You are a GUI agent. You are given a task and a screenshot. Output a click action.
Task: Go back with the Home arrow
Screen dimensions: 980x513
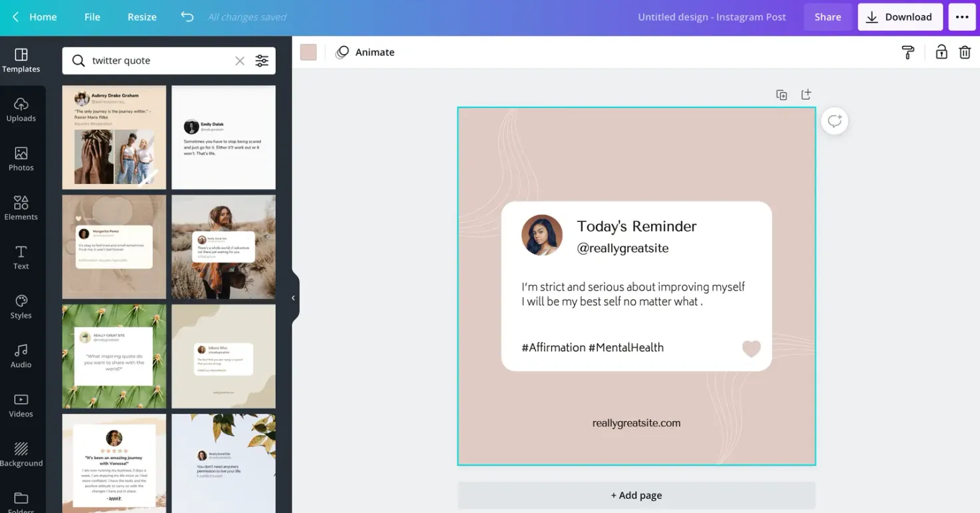tap(16, 17)
